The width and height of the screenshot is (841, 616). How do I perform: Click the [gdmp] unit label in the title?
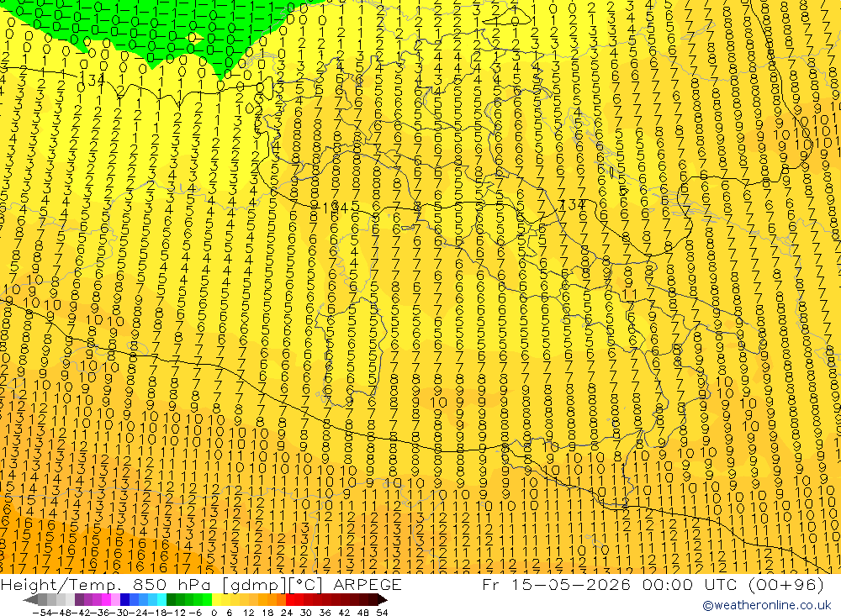pyautogui.click(x=254, y=586)
